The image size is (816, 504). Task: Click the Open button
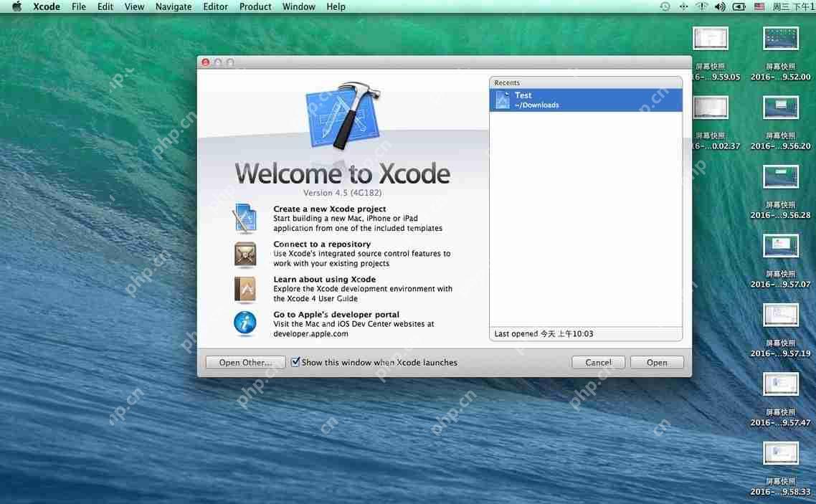656,362
